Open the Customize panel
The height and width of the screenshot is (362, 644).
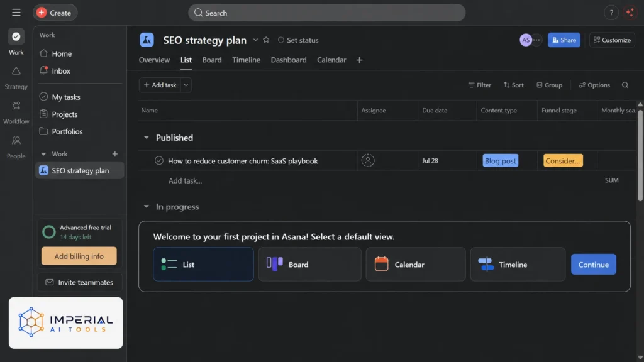[x=612, y=40]
